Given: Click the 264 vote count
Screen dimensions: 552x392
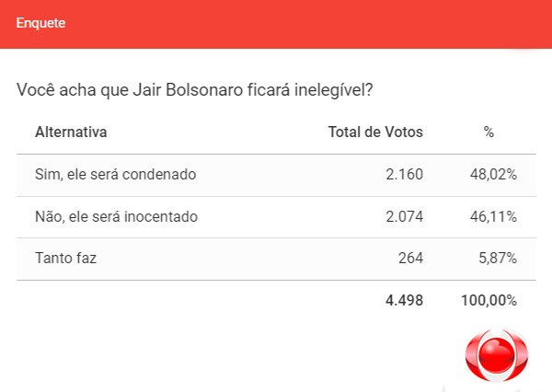Looking at the screenshot, I should tap(411, 259).
